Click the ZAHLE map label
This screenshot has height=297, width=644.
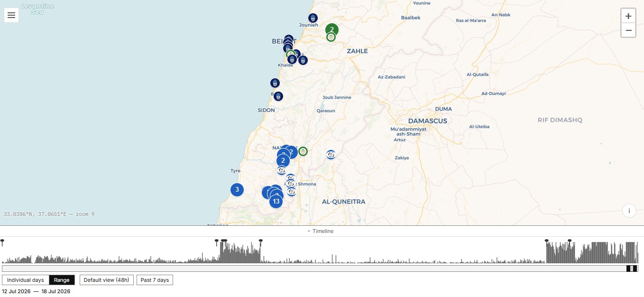357,51
